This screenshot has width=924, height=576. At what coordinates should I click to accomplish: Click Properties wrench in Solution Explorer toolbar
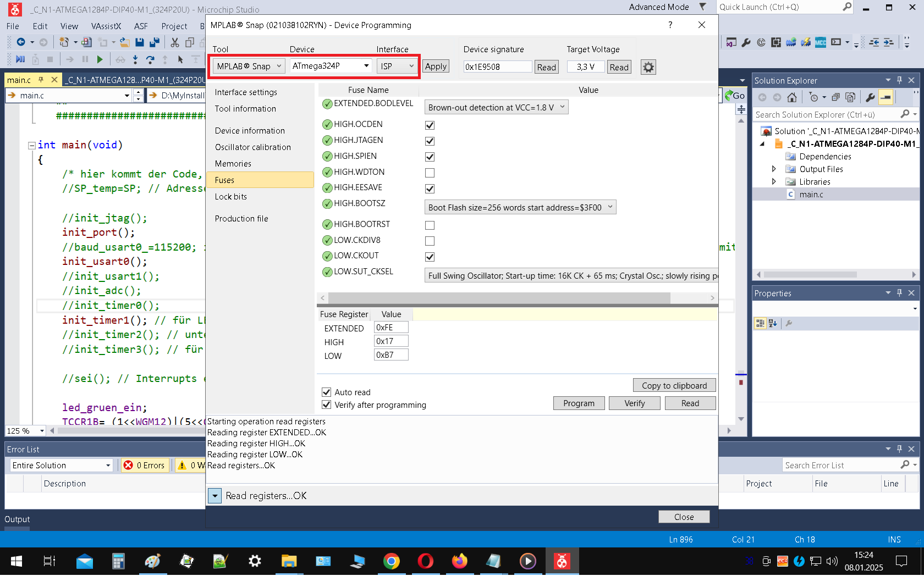click(870, 97)
